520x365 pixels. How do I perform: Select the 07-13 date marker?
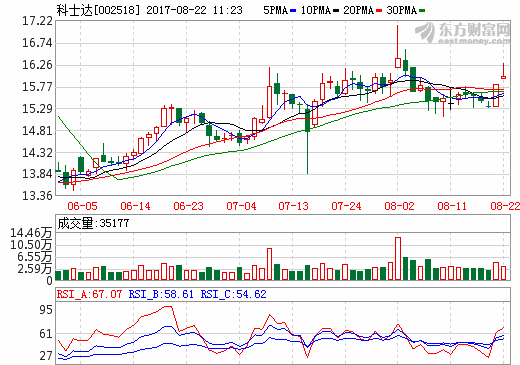tap(294, 206)
